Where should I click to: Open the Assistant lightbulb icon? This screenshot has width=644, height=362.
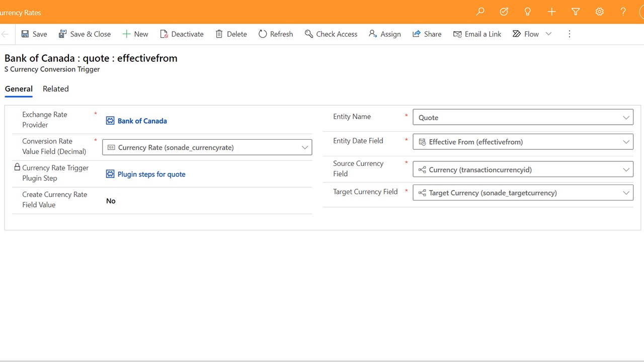[528, 12]
